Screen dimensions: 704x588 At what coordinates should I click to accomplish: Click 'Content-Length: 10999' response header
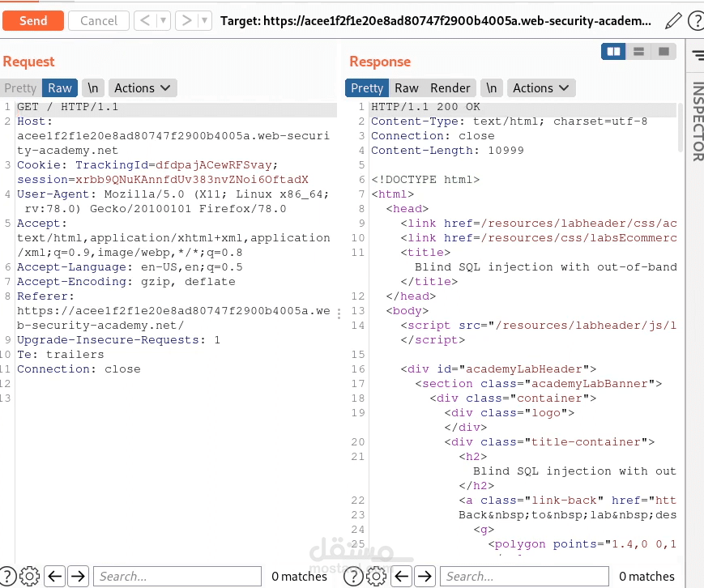tap(447, 151)
